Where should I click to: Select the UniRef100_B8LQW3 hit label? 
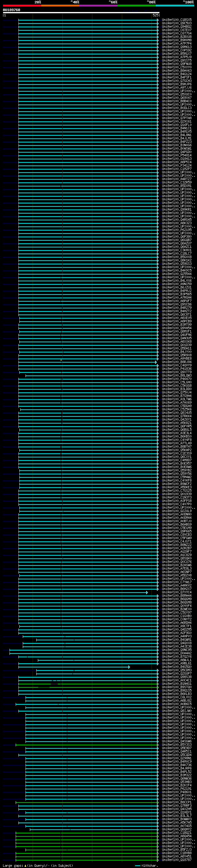(176, 375)
